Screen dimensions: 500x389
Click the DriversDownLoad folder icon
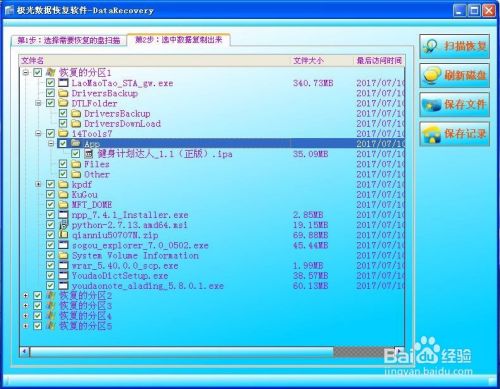tap(76, 123)
